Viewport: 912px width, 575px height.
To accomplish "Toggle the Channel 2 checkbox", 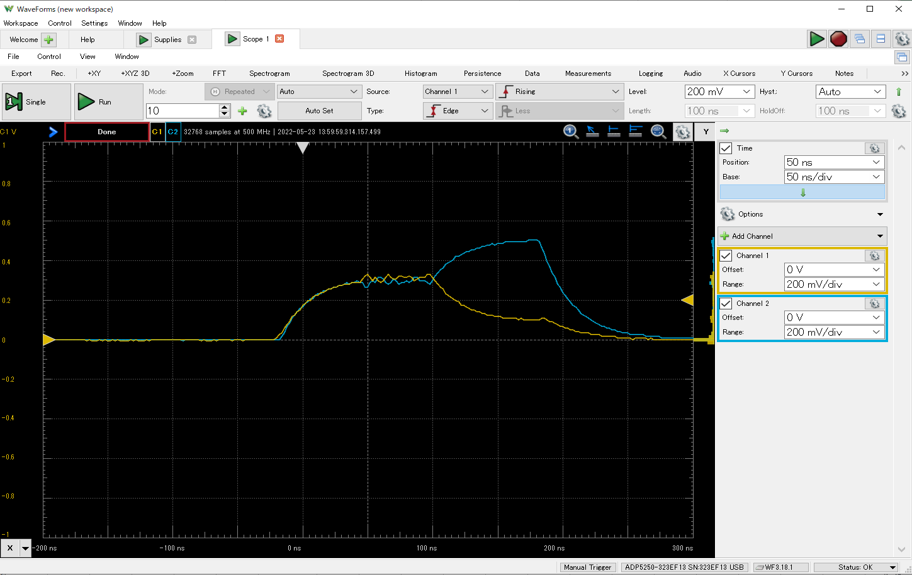I will [727, 304].
